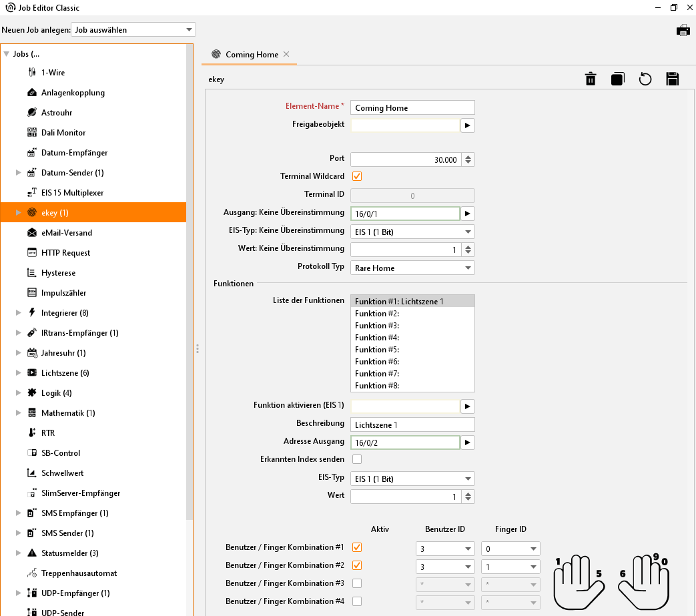Switch to the Coming Home tab
The width and height of the screenshot is (696, 616).
252,55
